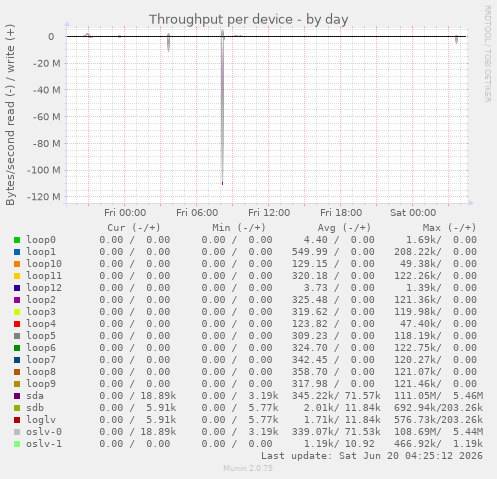Click the sdb olive color swatch
This screenshot has width=497, height=479.
[x=17, y=408]
